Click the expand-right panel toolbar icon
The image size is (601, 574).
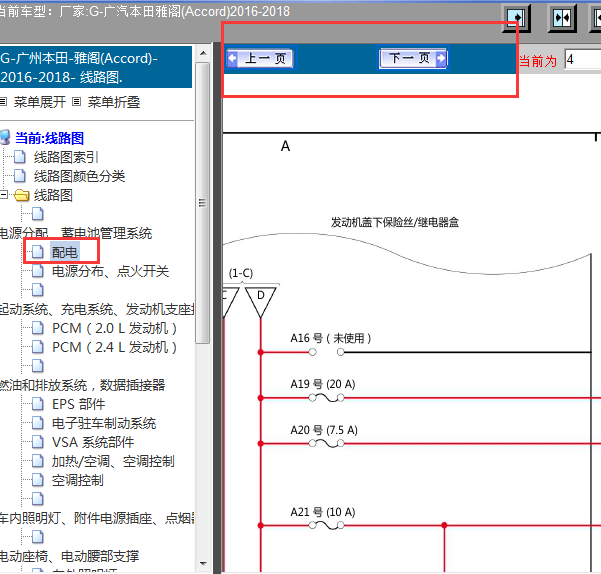click(x=517, y=18)
